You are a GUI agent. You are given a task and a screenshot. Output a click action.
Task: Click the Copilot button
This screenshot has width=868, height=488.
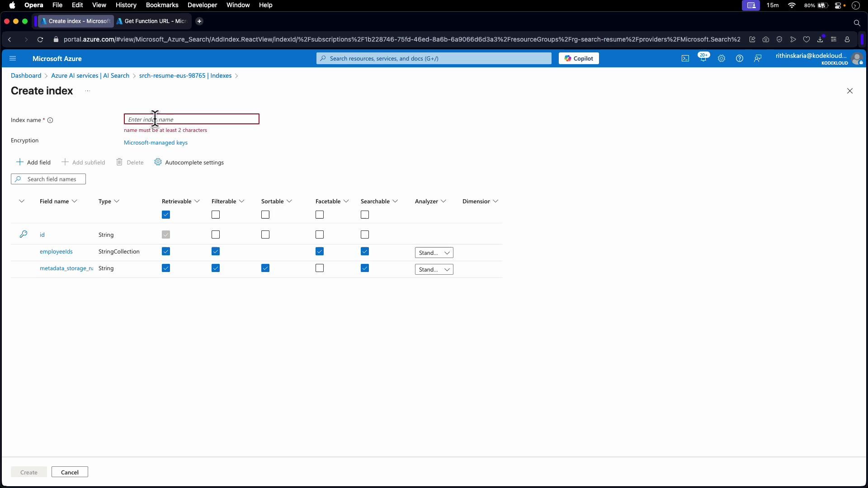point(579,58)
